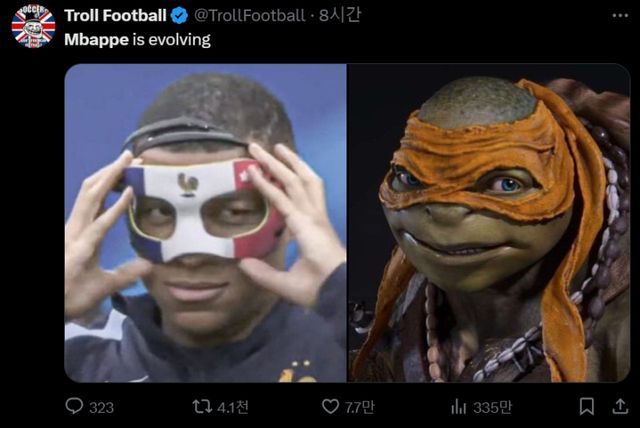This screenshot has height=428, width=640.
Task: Open the left photo with the tricolor mask
Action: (205, 223)
